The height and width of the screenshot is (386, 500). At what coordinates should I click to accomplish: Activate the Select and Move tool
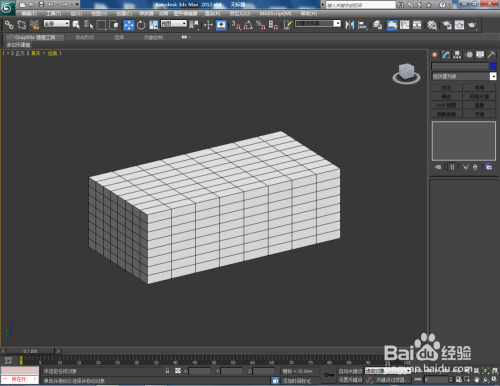pos(129,25)
